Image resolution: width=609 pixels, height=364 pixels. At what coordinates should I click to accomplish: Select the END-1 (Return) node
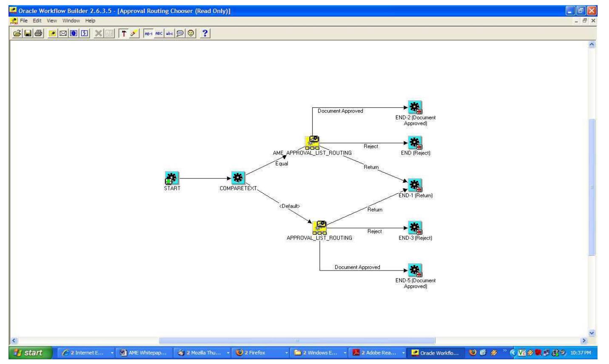pyautogui.click(x=415, y=185)
